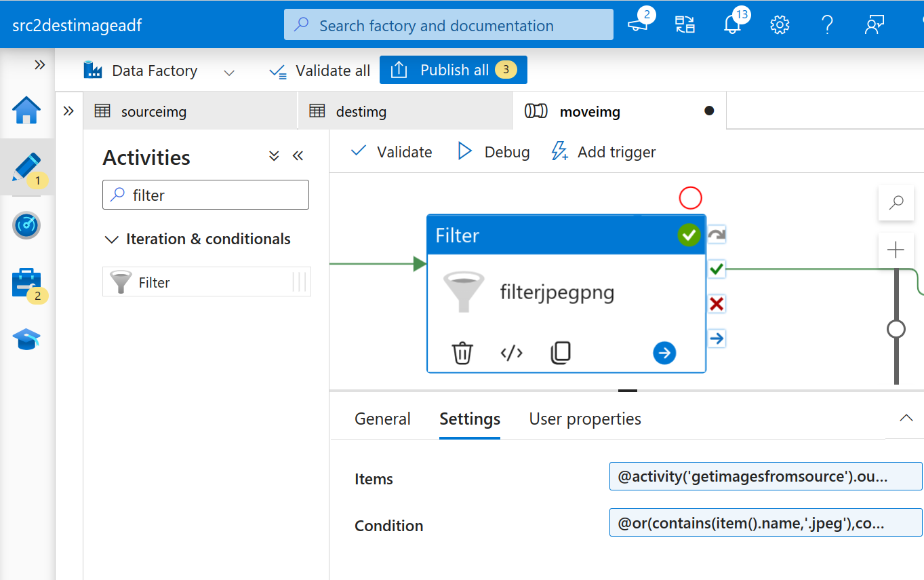Viewport: 924px width, 580px height.
Task: Click the green validation checkmark on Filter
Action: (x=689, y=235)
